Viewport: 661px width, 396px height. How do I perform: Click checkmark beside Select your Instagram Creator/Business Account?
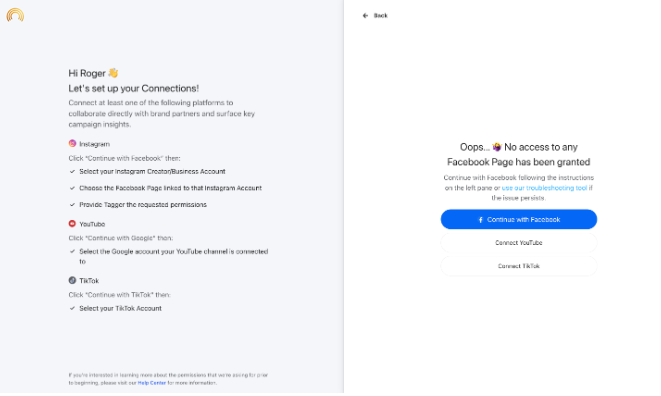click(x=72, y=172)
